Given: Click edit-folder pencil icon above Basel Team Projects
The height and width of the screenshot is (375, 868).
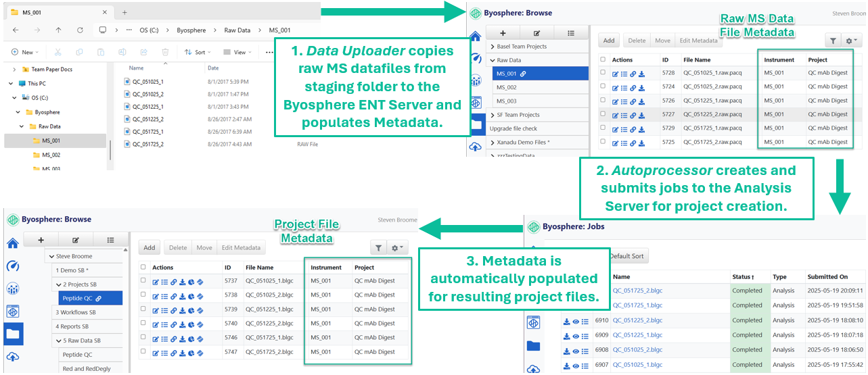Looking at the screenshot, I should point(536,32).
